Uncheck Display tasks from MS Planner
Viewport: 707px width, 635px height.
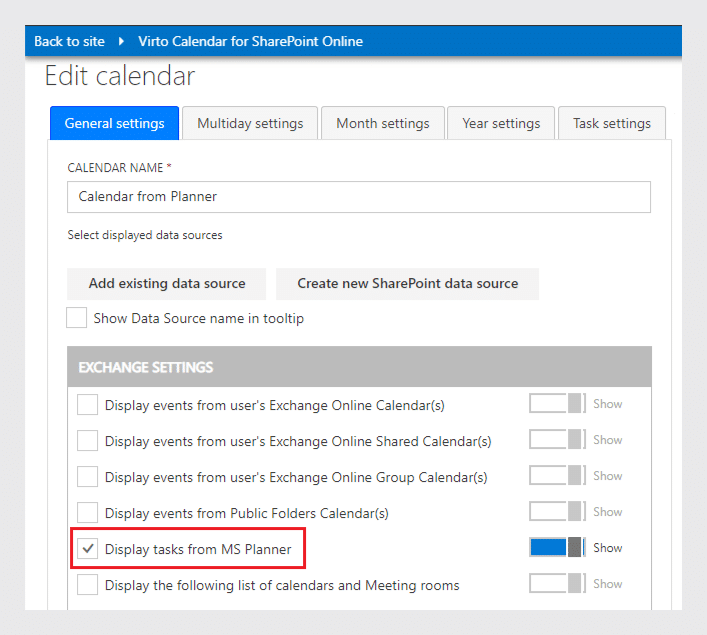click(x=87, y=549)
